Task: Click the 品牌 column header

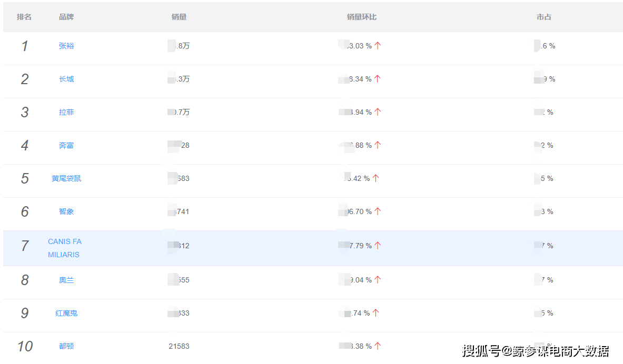Action: tap(66, 16)
